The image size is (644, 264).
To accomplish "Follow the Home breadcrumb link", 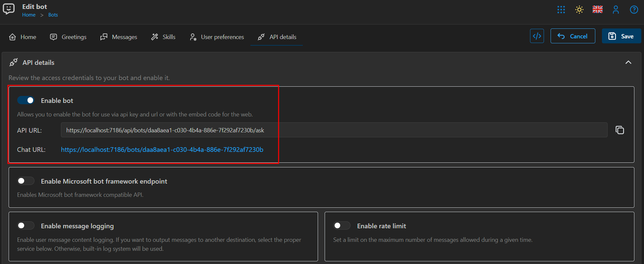I will coord(29,15).
